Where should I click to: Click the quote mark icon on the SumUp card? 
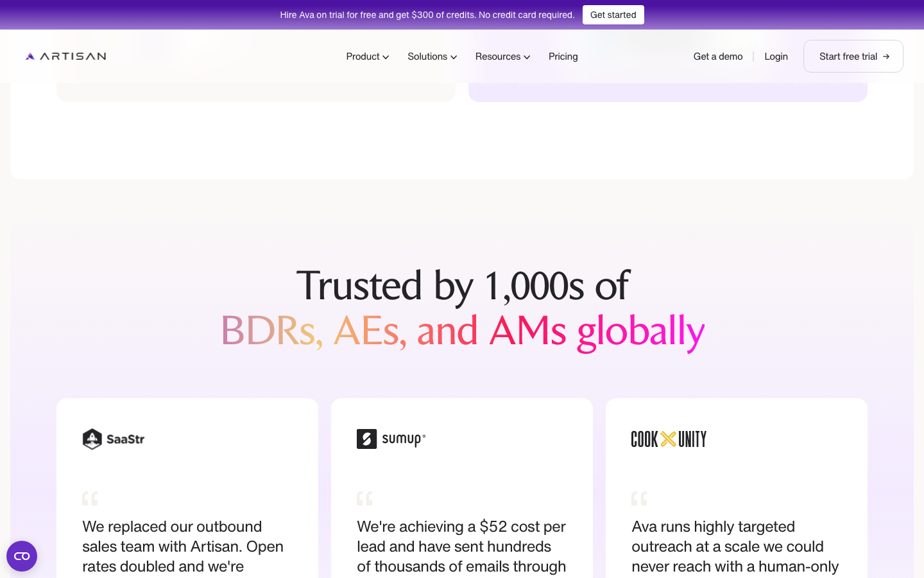pyautogui.click(x=364, y=498)
